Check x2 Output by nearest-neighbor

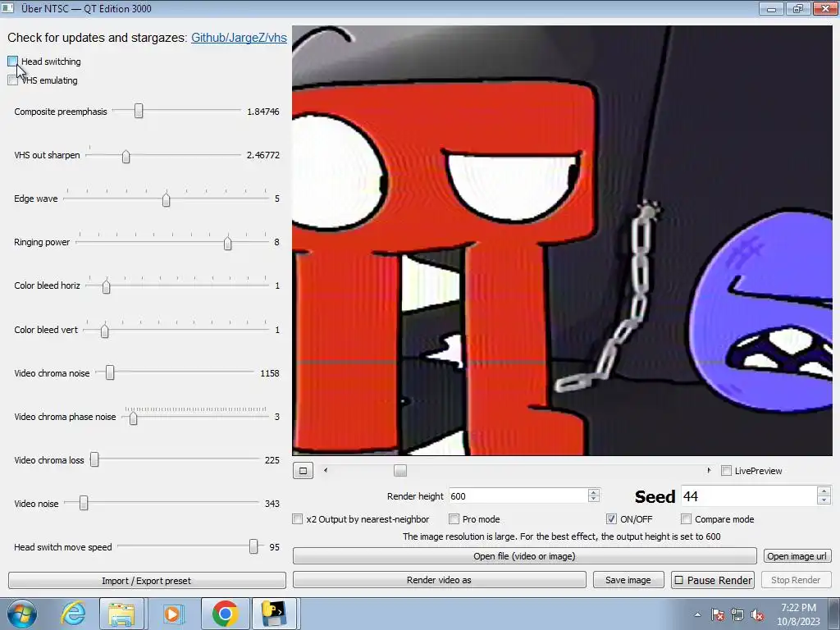(x=297, y=518)
